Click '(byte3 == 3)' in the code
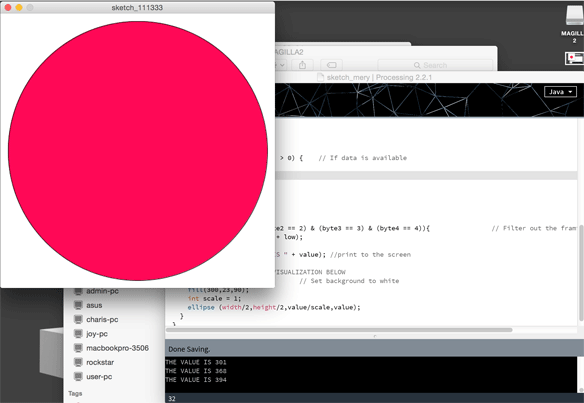 pyautogui.click(x=341, y=228)
